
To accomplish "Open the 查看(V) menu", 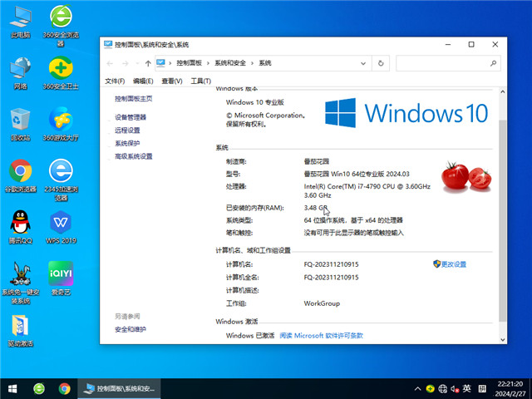I will [172, 81].
